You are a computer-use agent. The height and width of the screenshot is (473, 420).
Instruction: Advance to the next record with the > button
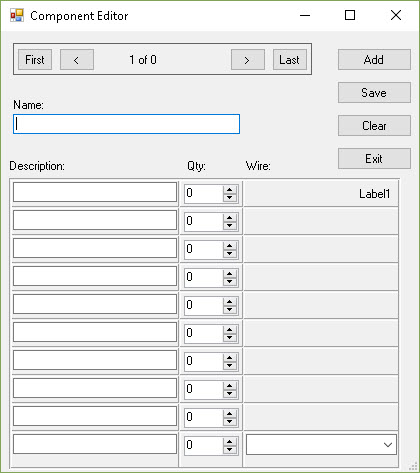point(248,60)
